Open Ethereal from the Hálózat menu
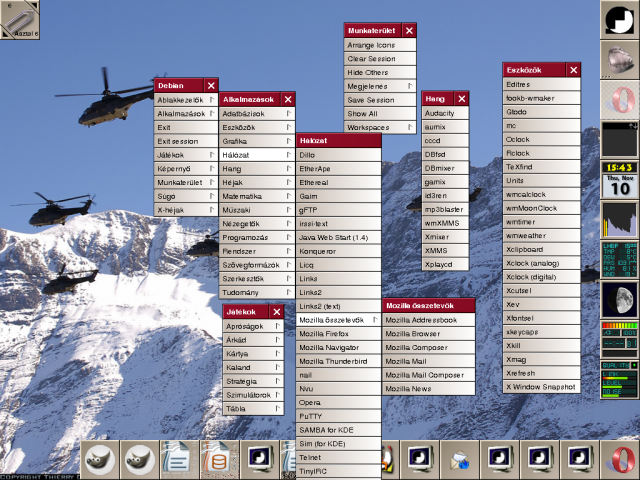This screenshot has width=640, height=480. click(338, 182)
